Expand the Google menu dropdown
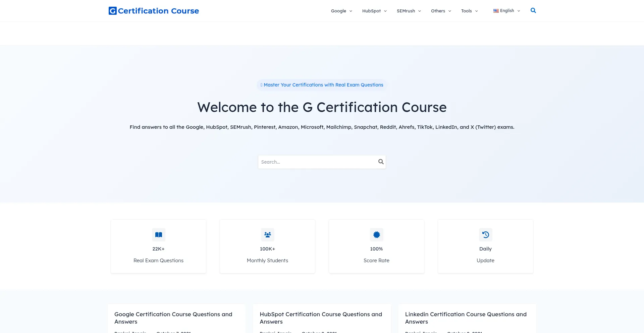Viewport: 644px width, 333px height. pos(341,11)
